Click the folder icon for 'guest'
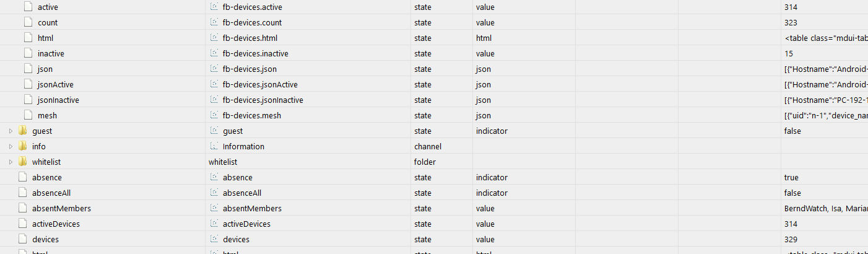This screenshot has height=254, width=868. pyautogui.click(x=23, y=131)
